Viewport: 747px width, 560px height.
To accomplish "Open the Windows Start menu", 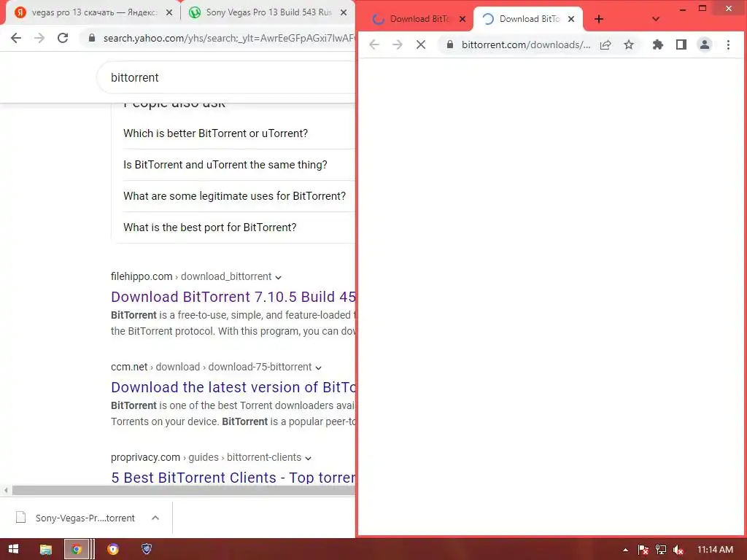I will click(x=13, y=550).
